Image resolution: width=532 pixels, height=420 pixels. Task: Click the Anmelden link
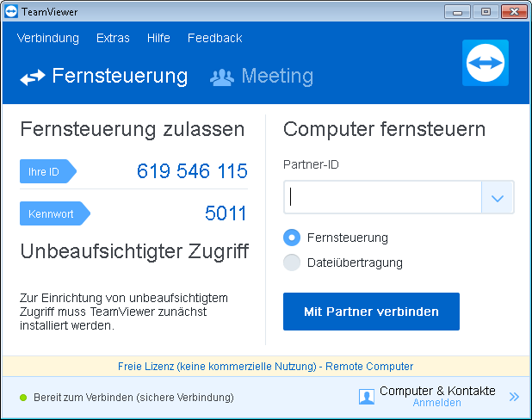[436, 403]
